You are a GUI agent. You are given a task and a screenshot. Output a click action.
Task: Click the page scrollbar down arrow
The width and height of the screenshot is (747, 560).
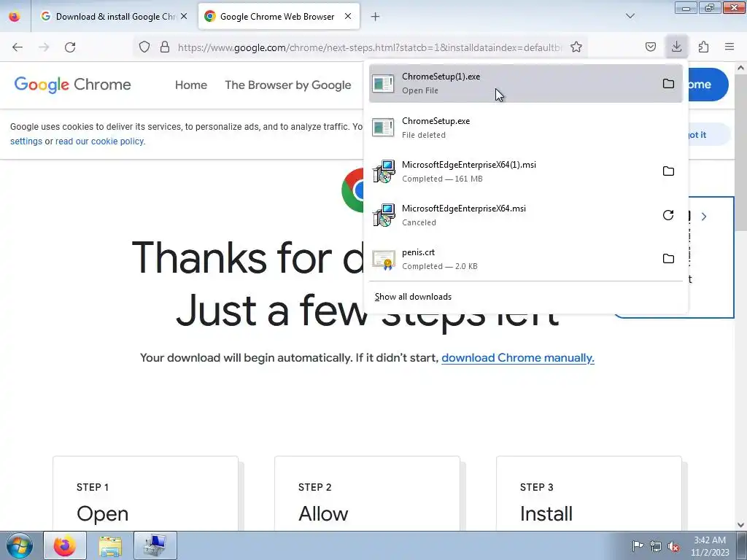741,525
